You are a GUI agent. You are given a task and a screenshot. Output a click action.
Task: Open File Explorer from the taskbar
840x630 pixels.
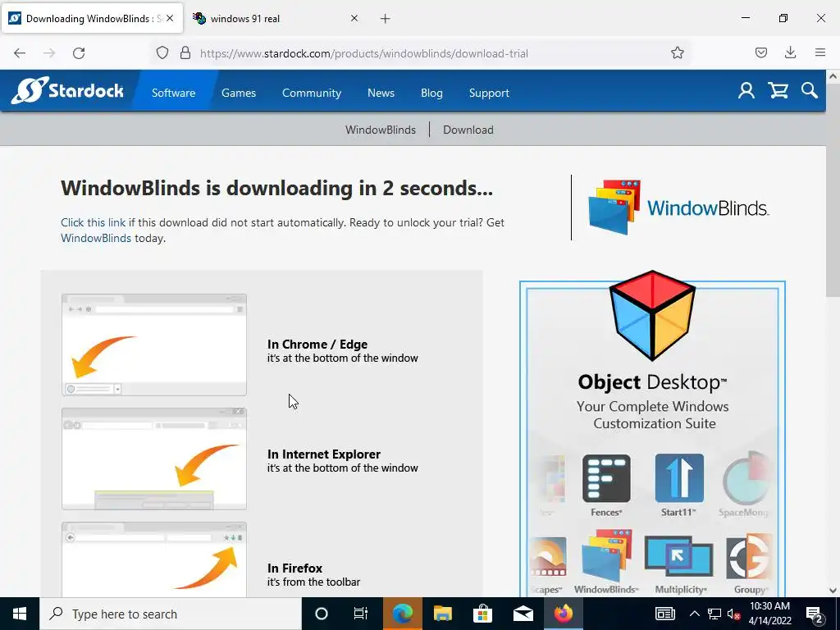442,614
